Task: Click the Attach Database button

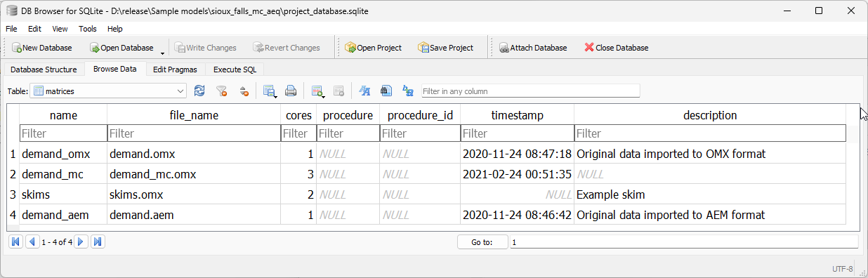Action: click(533, 48)
